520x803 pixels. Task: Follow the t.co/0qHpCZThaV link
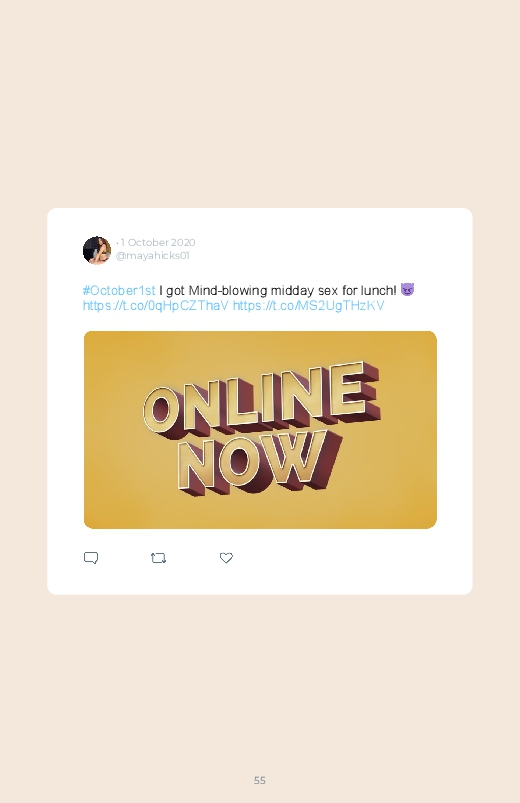pos(156,306)
